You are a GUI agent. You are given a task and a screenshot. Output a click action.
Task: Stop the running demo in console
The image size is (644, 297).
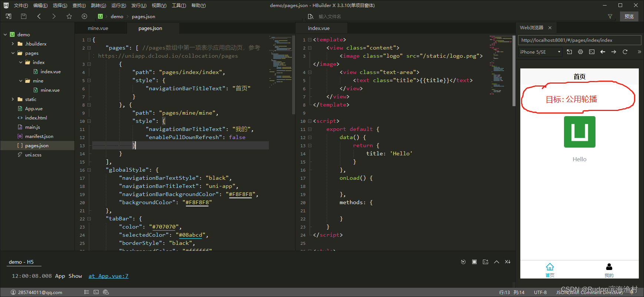coord(474,262)
